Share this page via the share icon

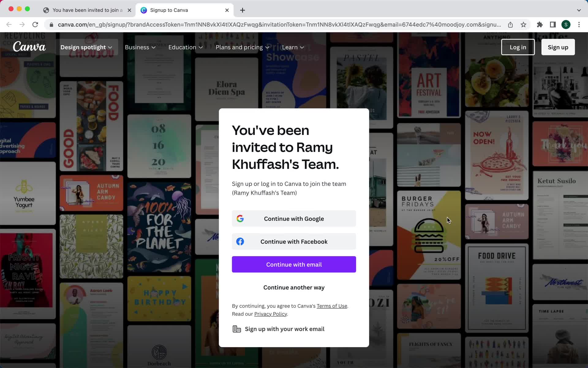click(x=510, y=25)
